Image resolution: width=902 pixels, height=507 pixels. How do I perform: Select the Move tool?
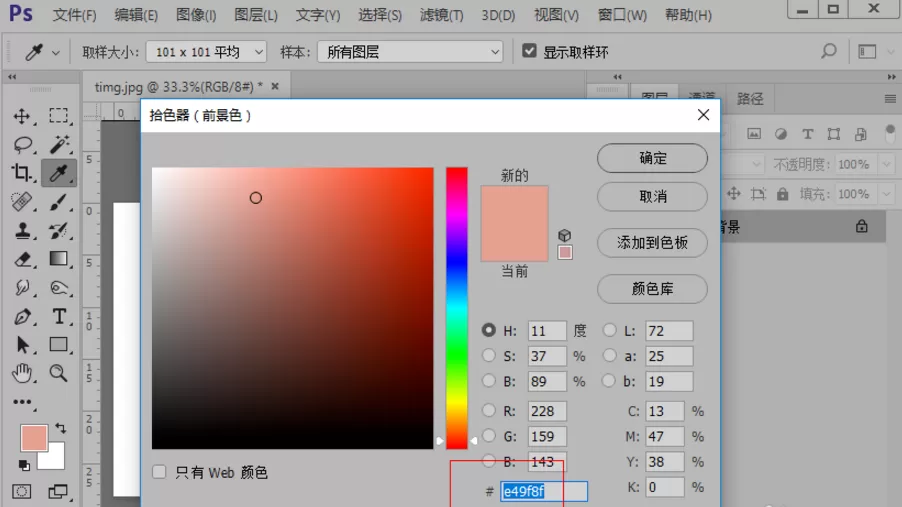22,116
